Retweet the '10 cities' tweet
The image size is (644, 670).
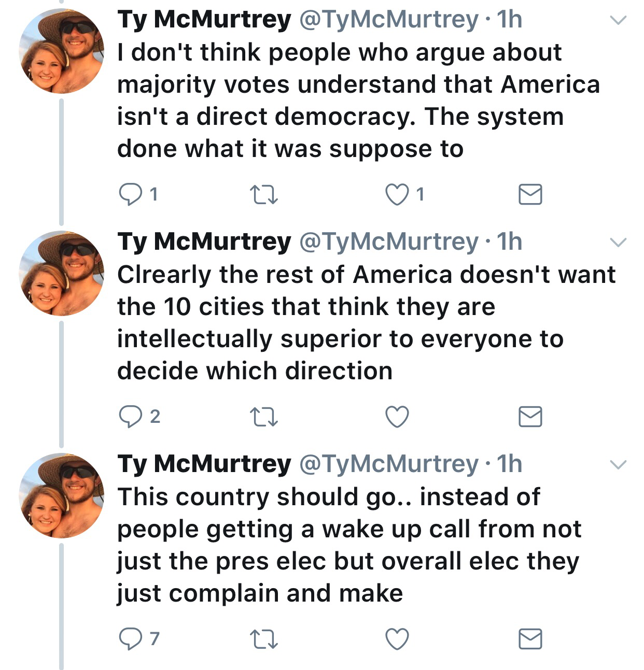(264, 417)
